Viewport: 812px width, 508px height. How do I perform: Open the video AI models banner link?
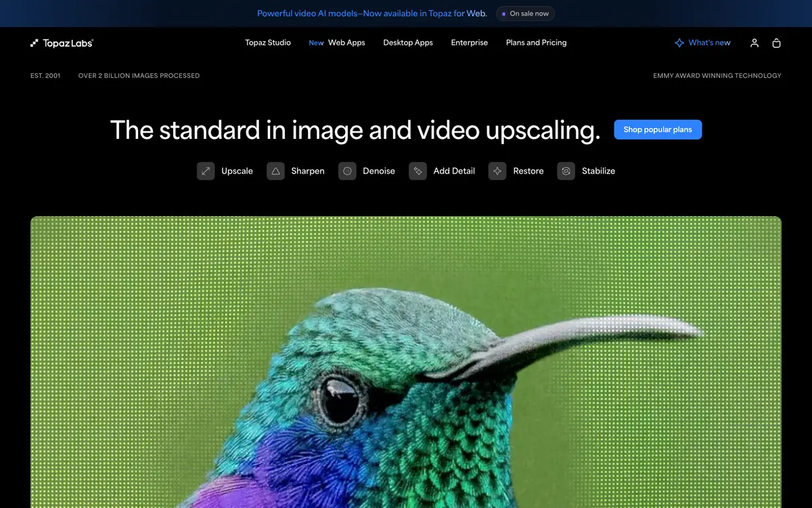371,14
